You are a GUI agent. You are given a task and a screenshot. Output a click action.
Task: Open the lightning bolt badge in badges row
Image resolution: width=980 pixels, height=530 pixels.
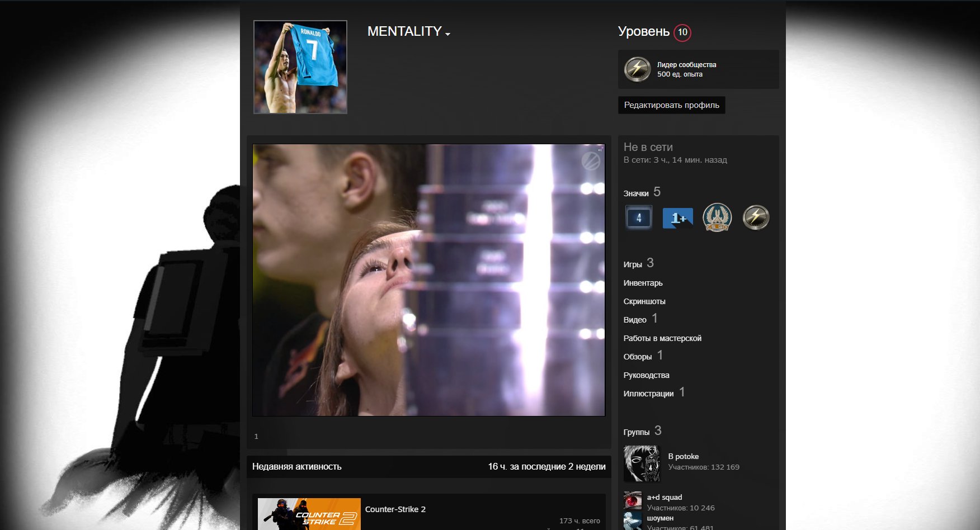[x=756, y=217]
